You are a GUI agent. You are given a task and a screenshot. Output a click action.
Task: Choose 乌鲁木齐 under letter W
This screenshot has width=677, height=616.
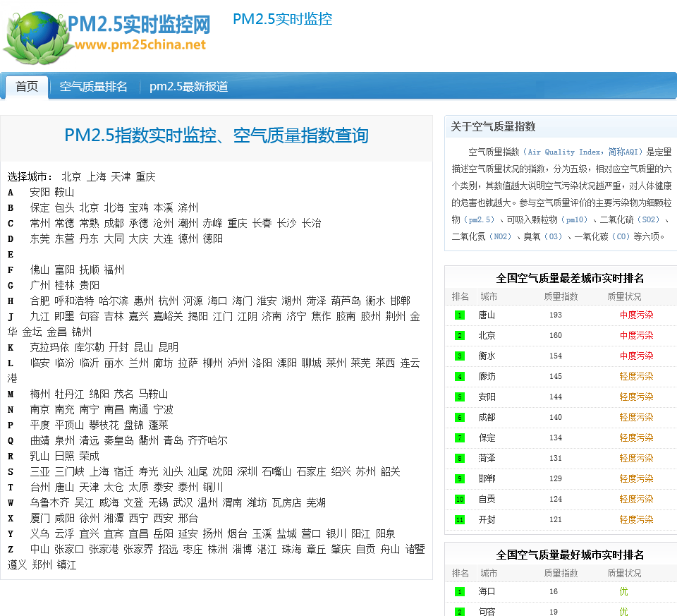tap(49, 503)
